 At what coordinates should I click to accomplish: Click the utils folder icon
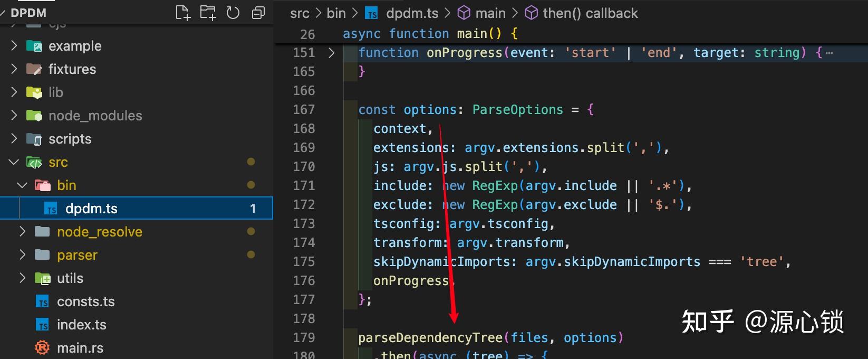click(42, 278)
